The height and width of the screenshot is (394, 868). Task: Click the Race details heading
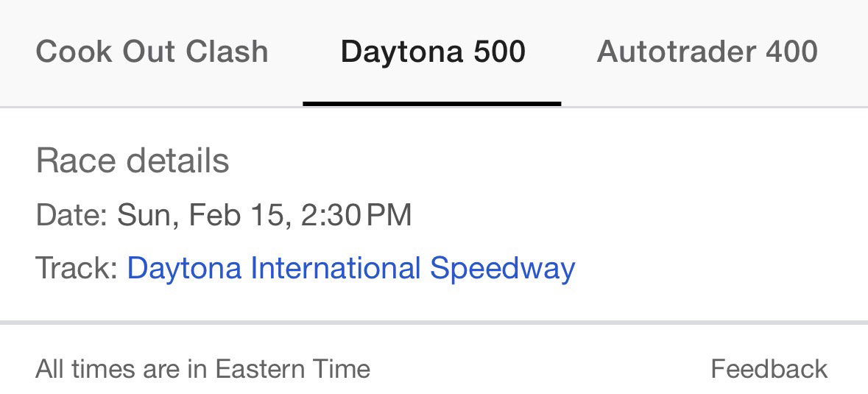pyautogui.click(x=133, y=161)
